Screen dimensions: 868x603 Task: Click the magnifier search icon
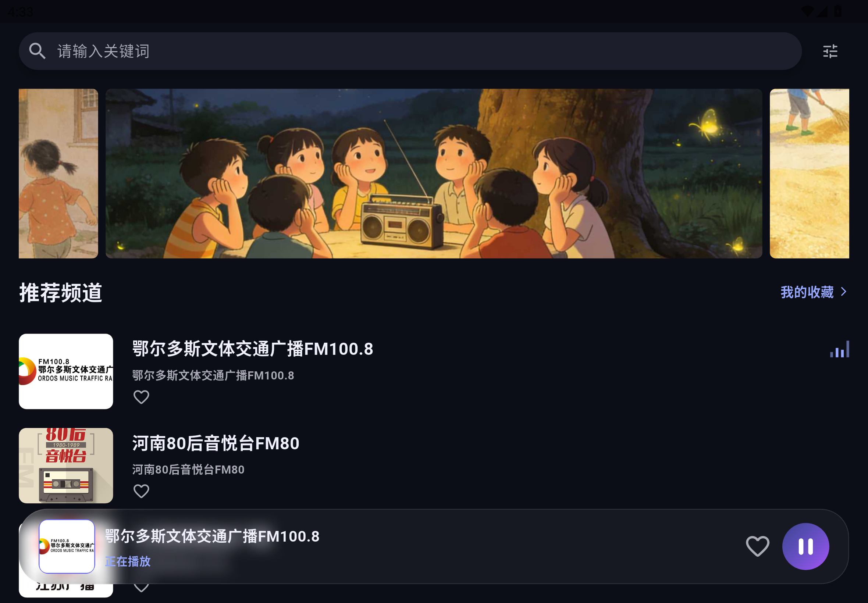[37, 51]
